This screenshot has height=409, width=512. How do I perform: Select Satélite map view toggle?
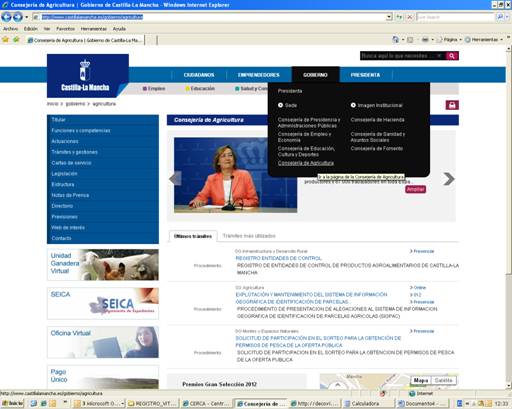coord(443,380)
